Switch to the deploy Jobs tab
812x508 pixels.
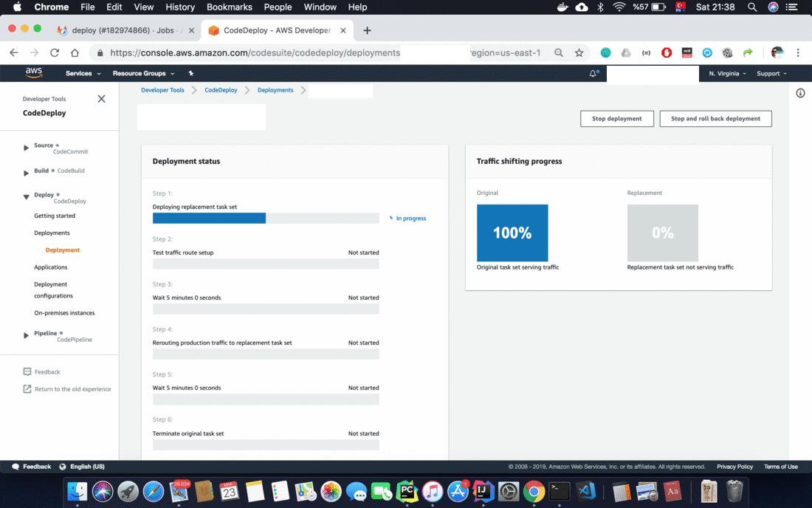124,30
